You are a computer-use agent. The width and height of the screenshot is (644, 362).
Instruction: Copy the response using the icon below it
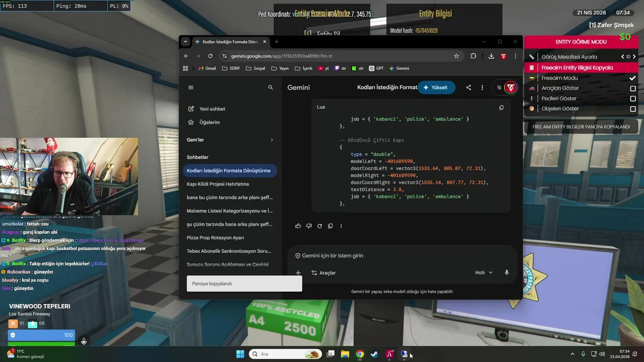tap(330, 226)
